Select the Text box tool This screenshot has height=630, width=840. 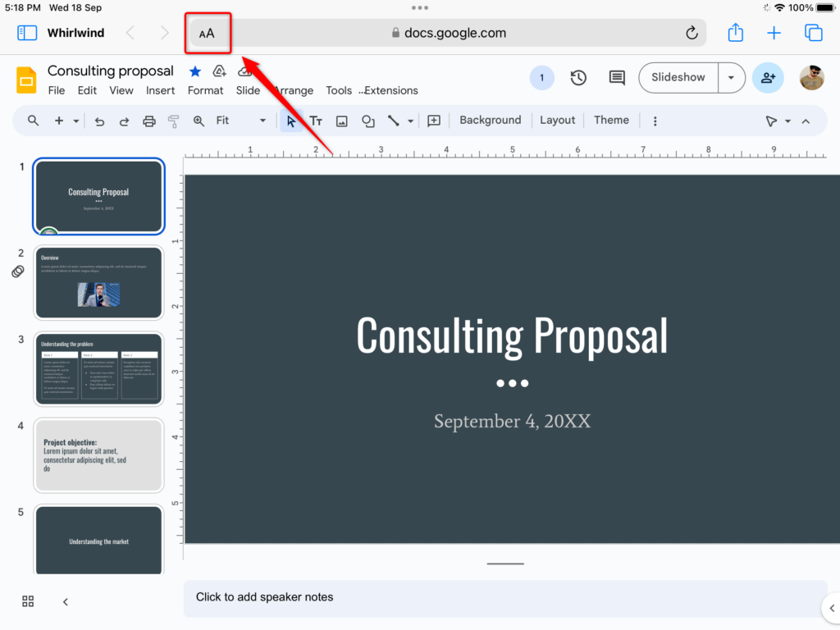[316, 121]
